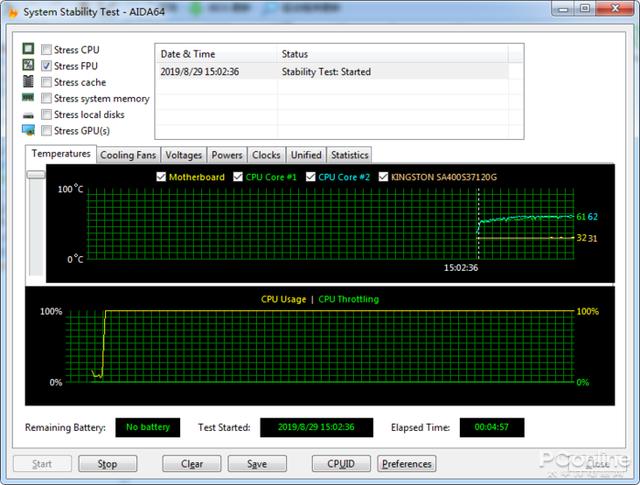The height and width of the screenshot is (485, 640).
Task: Click the monitor icon beside Stress GPU(s)
Action: point(28,131)
